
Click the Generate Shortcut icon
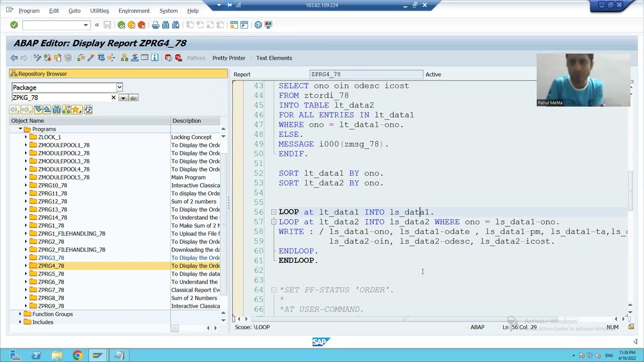(x=244, y=25)
